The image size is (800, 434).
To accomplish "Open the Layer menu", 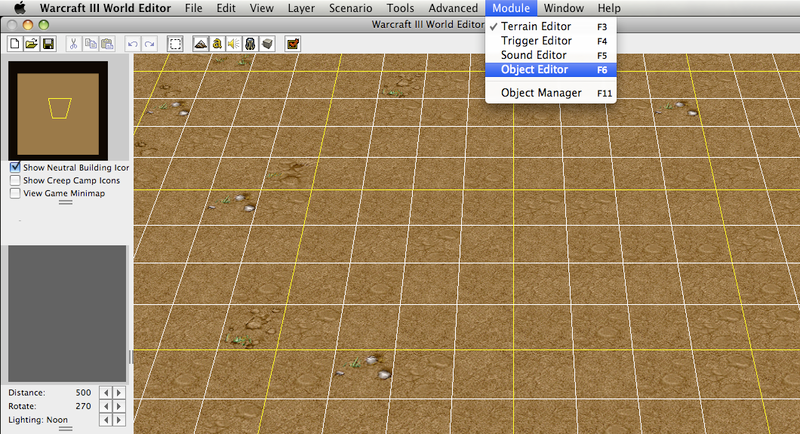I will pos(301,8).
